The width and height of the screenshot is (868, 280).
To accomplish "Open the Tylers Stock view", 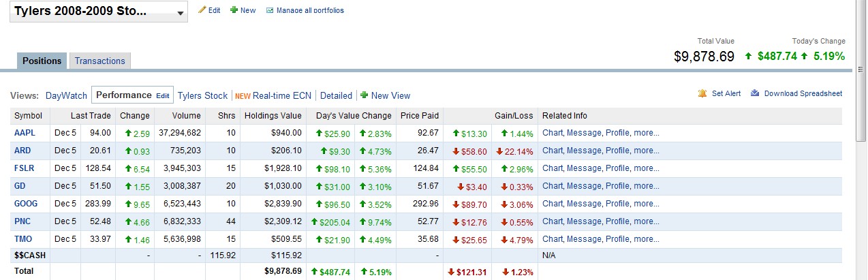I will coord(202,95).
